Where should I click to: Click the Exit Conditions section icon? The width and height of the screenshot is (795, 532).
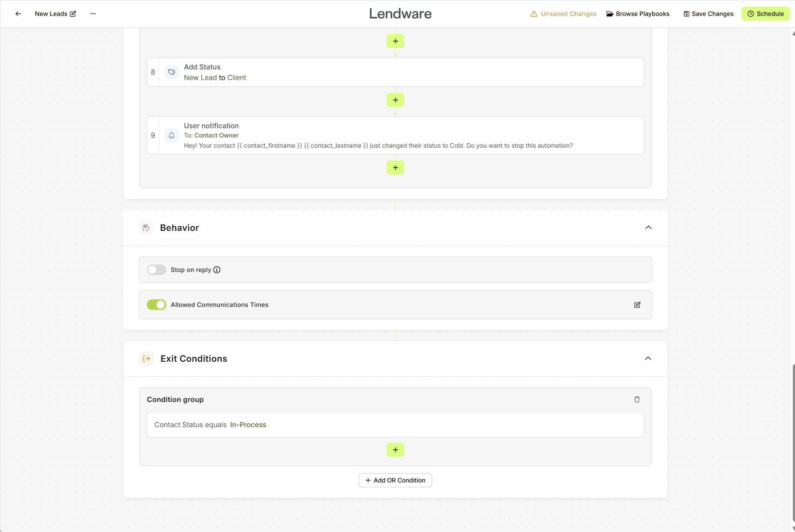point(146,359)
